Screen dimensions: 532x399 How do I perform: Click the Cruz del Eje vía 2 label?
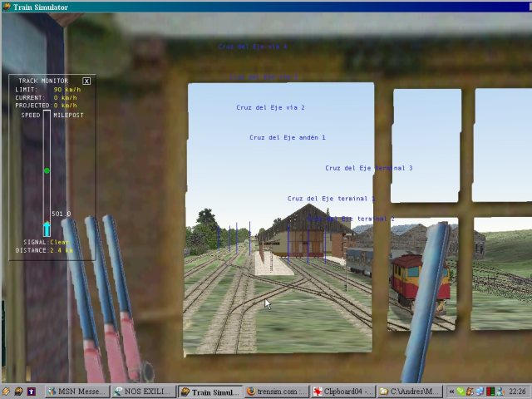tap(270, 108)
